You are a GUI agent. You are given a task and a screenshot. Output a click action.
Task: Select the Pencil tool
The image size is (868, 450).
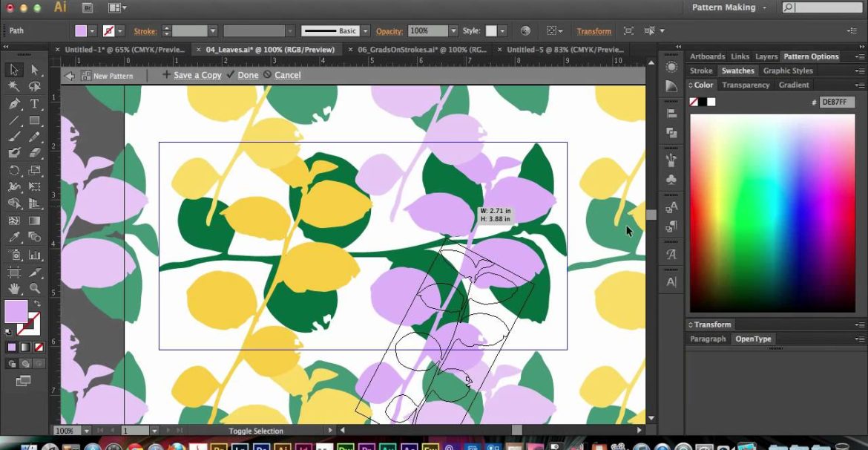[35, 137]
